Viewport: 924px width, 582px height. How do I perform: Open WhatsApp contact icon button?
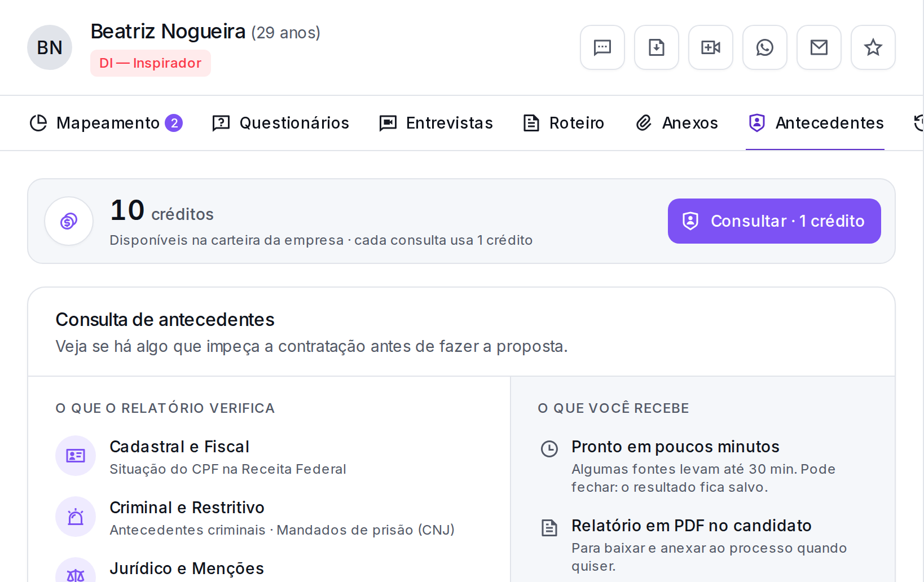(x=765, y=47)
